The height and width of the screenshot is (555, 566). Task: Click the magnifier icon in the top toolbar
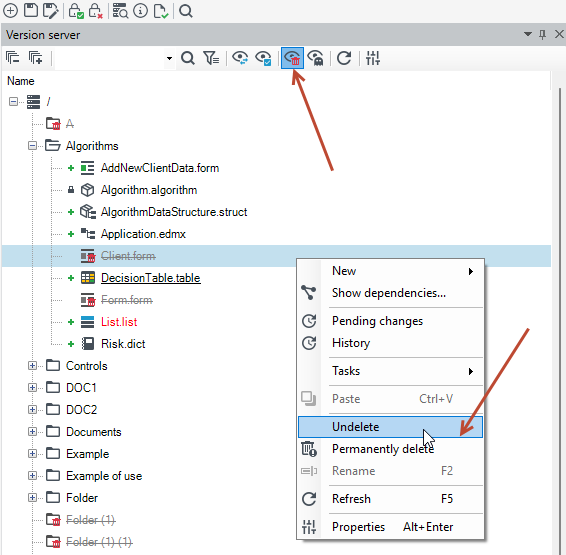point(186,11)
